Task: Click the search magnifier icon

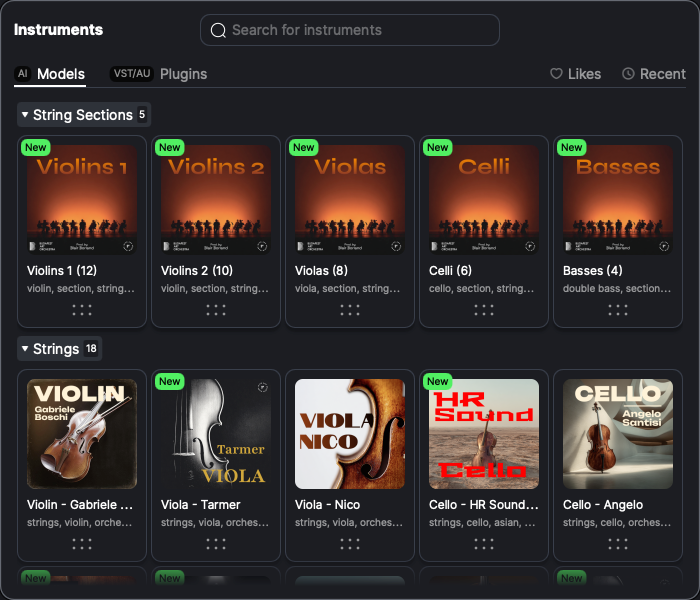Action: point(218,30)
